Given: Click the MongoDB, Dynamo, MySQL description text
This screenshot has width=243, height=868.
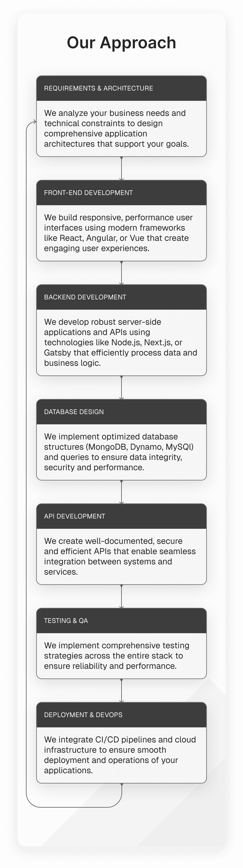Looking at the screenshot, I should pyautogui.click(x=118, y=452).
